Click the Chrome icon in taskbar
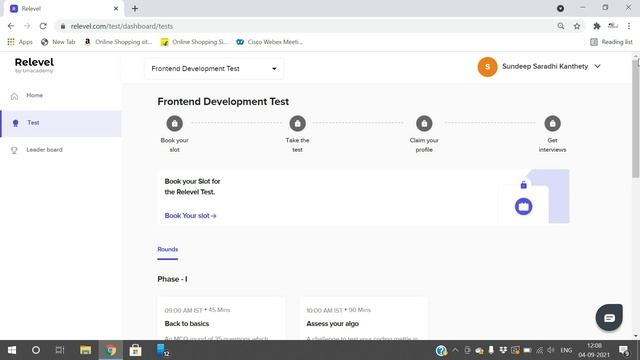The height and width of the screenshot is (360, 640). [111, 350]
